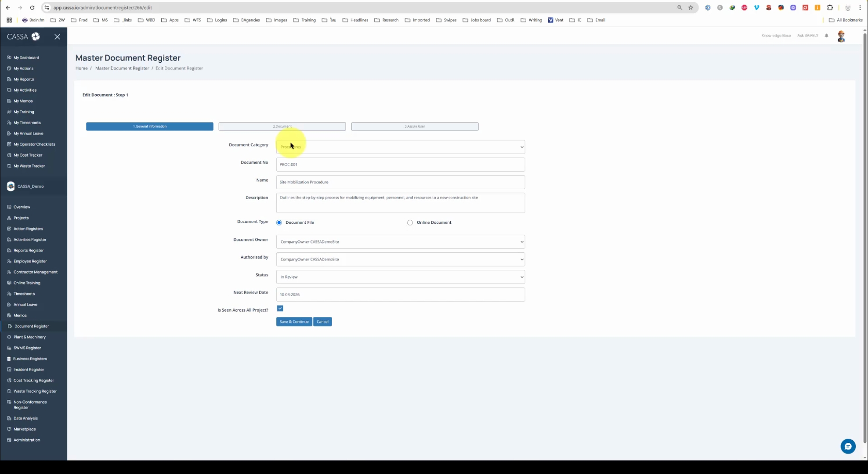
Task: Click the Next Review Date field
Action: pyautogui.click(x=400, y=294)
